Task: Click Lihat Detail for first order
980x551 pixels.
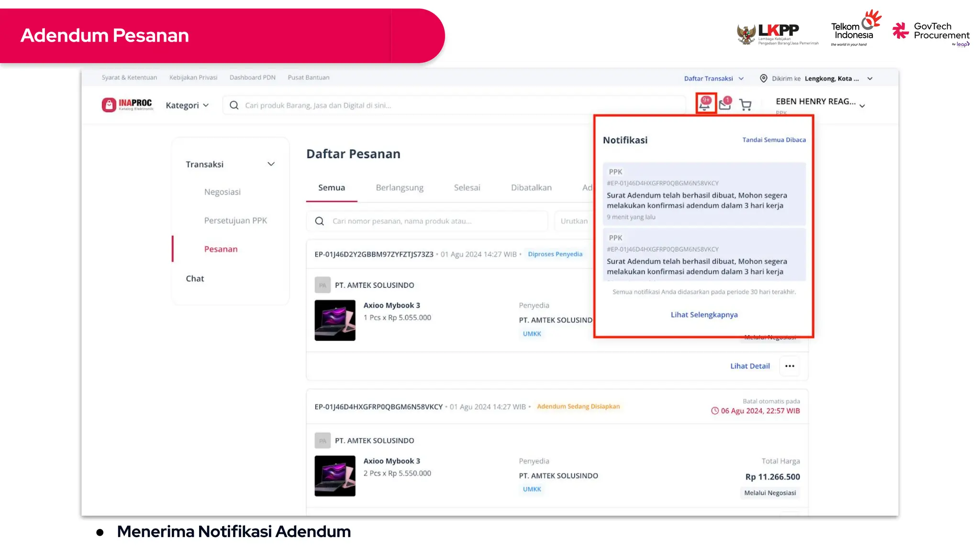Action: pyautogui.click(x=750, y=366)
